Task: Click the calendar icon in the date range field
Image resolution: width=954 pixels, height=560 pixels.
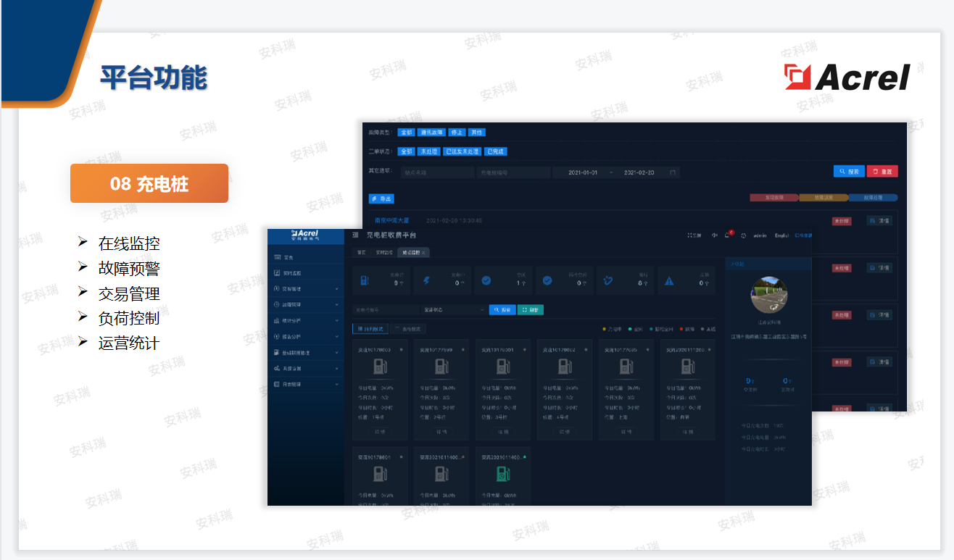Action: point(673,172)
